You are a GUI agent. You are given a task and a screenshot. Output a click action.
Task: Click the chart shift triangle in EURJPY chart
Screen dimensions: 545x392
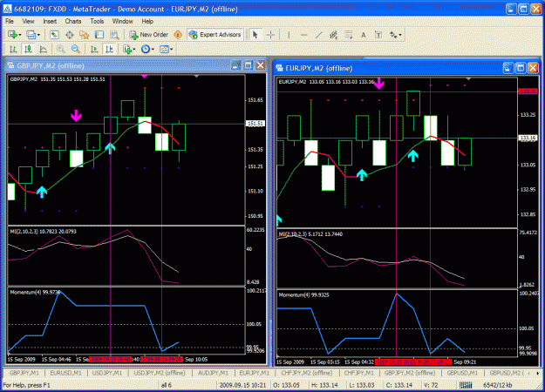click(x=468, y=78)
